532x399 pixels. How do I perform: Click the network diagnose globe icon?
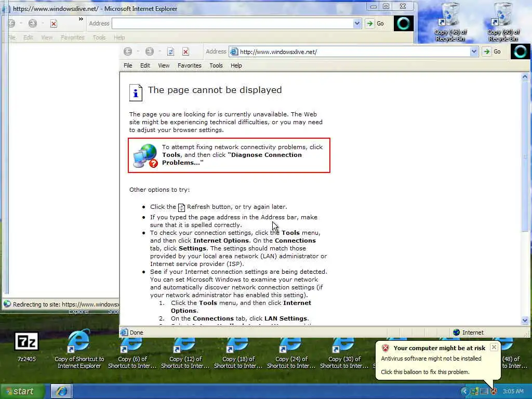[x=145, y=156]
